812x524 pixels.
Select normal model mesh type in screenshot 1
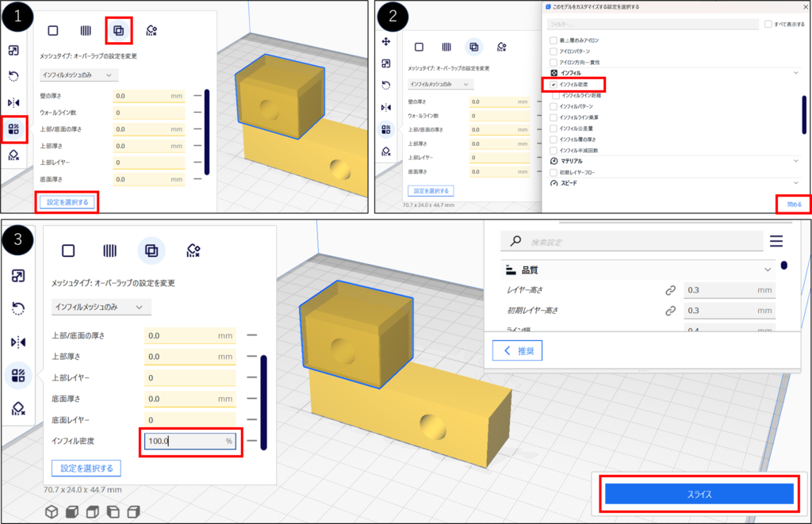point(53,31)
